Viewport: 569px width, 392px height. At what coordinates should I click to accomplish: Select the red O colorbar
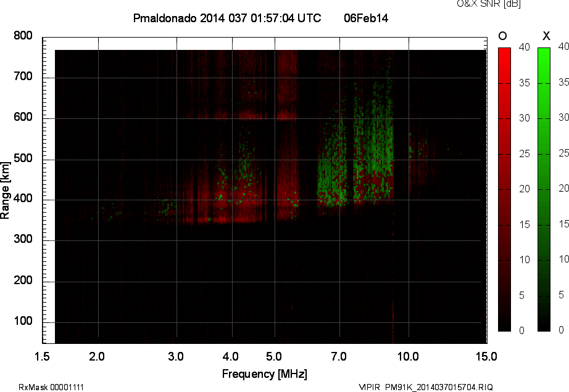point(504,189)
